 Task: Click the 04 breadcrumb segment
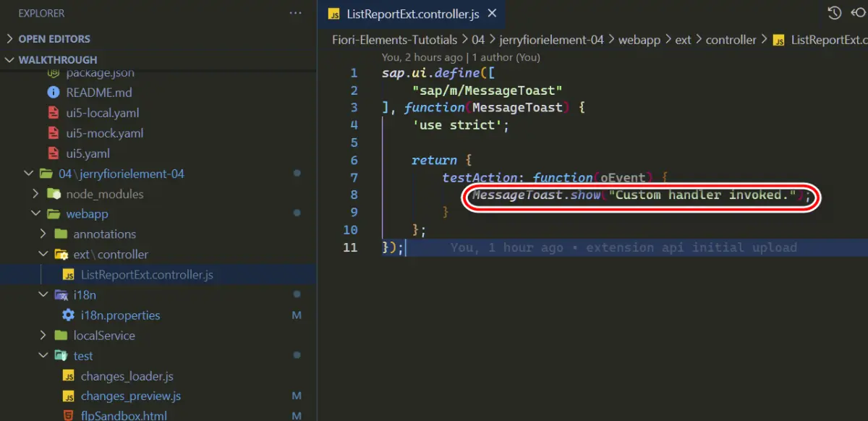click(x=478, y=40)
